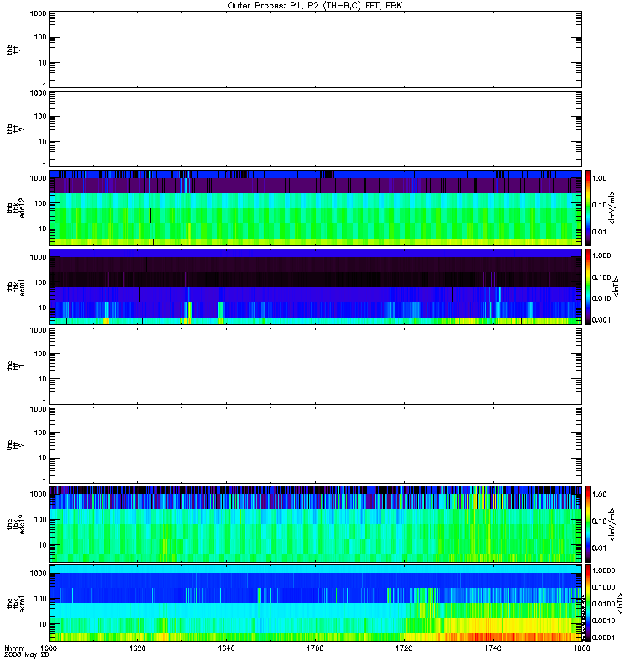The height and width of the screenshot is (672, 630).
Task: Select the 1640 time axis label
Action: point(226,648)
